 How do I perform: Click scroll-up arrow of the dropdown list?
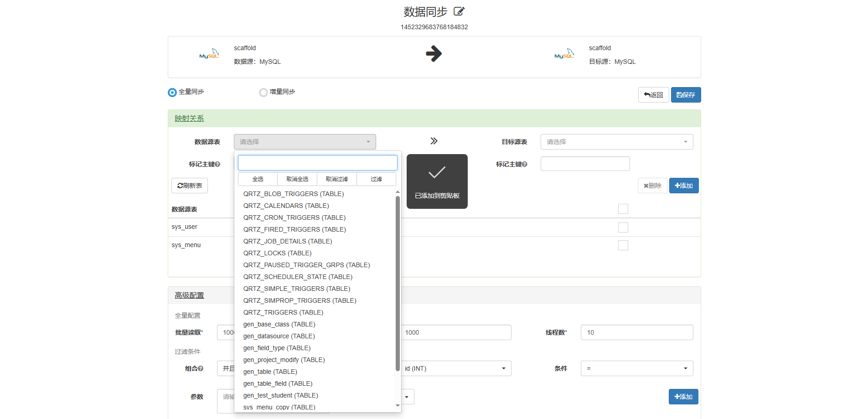[x=398, y=192]
